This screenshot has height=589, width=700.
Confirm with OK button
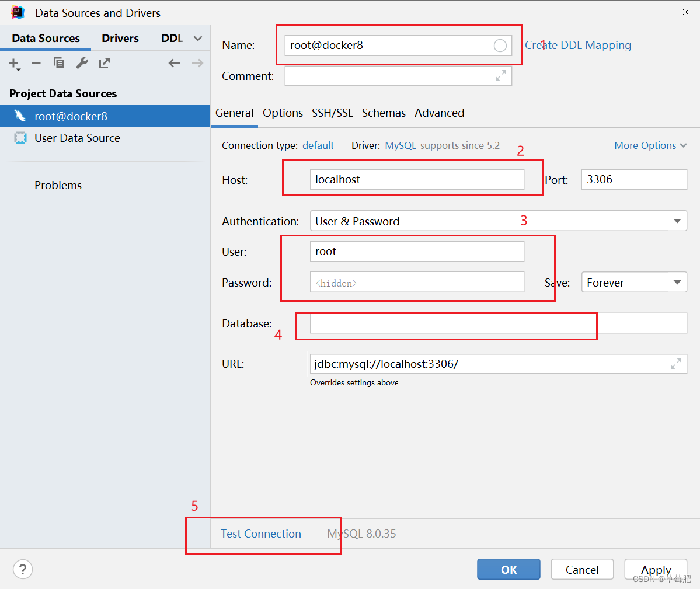click(509, 569)
